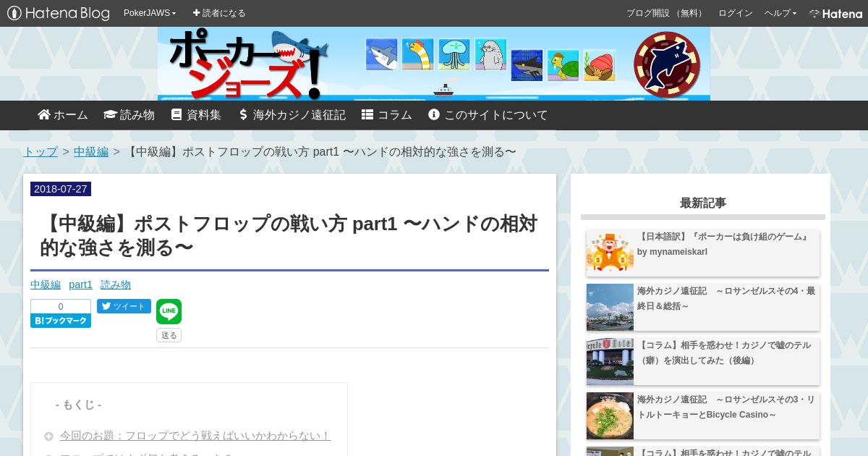868x456 pixels.
Task: Open このサイトについて navigation item
Action: click(488, 115)
